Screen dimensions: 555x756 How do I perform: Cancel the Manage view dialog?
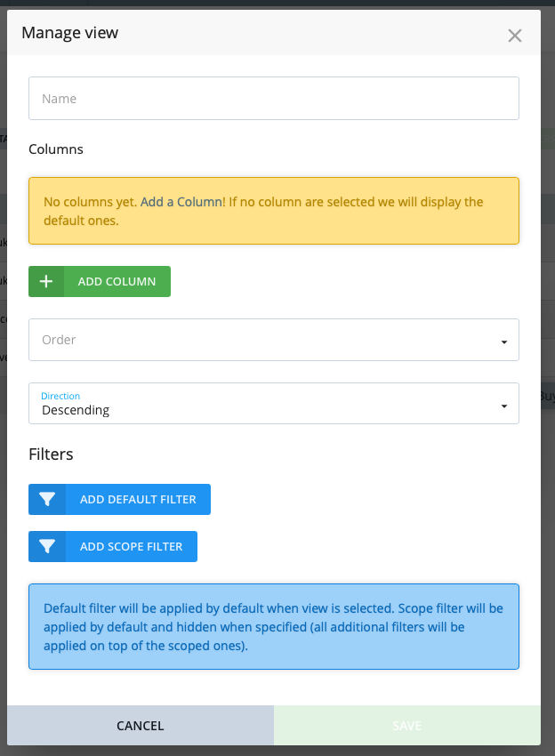click(141, 725)
